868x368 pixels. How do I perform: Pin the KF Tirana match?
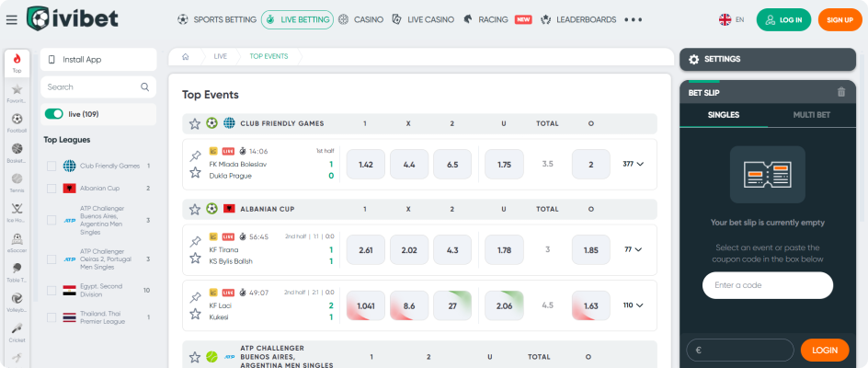[195, 240]
